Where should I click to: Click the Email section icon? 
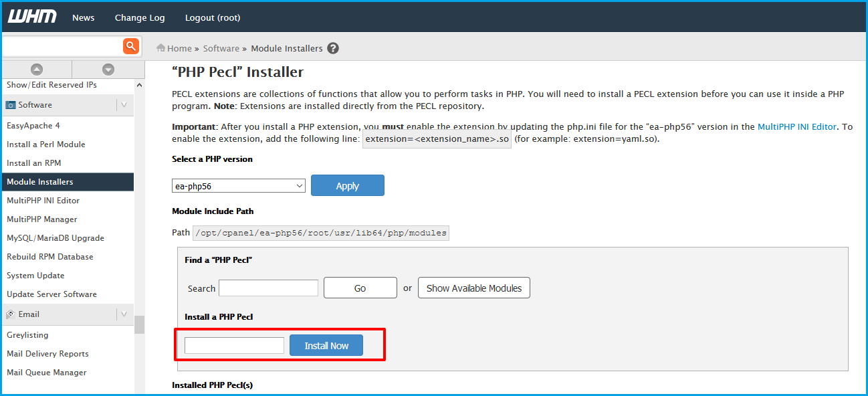click(11, 314)
